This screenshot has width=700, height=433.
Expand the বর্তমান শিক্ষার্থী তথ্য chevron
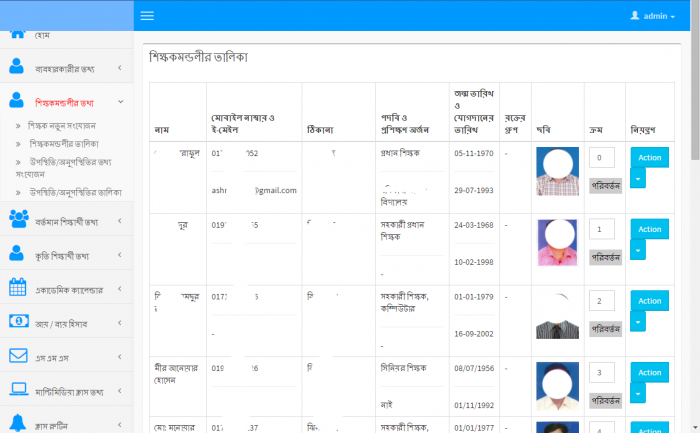pos(120,221)
